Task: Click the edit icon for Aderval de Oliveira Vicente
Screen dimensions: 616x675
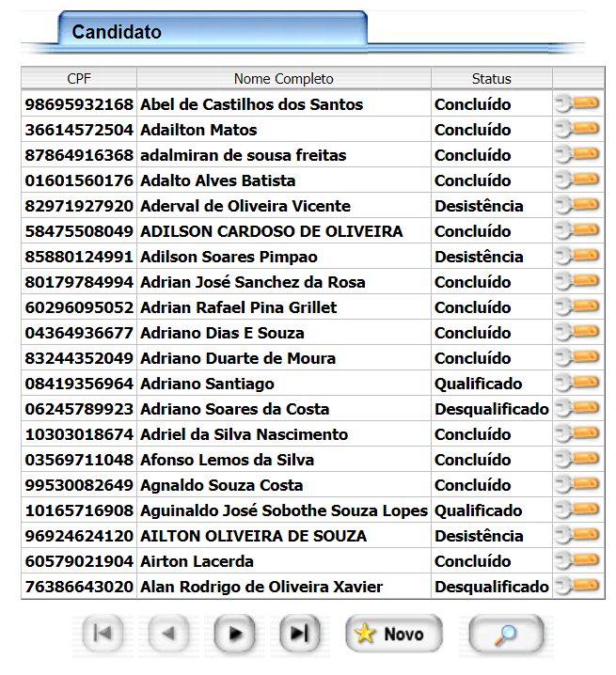Action: (x=577, y=205)
